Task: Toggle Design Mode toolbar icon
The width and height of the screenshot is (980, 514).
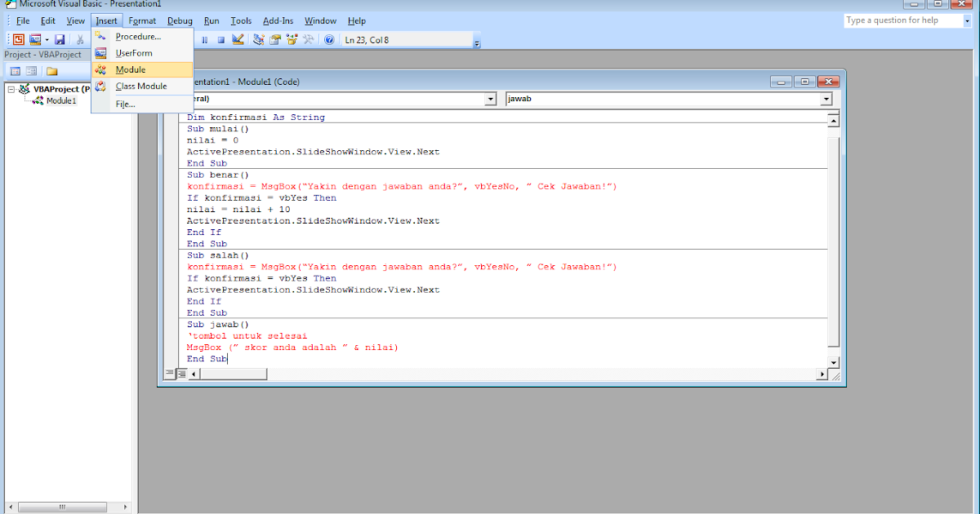Action: [238, 39]
